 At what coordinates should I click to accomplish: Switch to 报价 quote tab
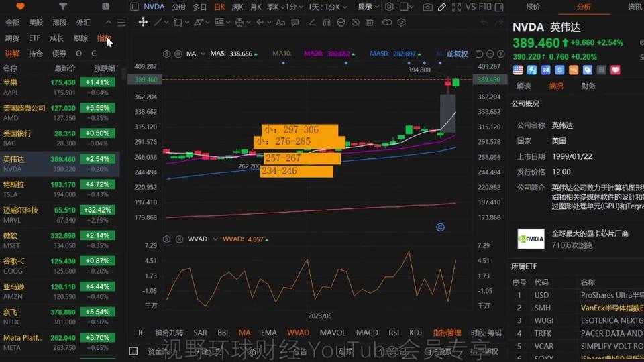point(533,7)
